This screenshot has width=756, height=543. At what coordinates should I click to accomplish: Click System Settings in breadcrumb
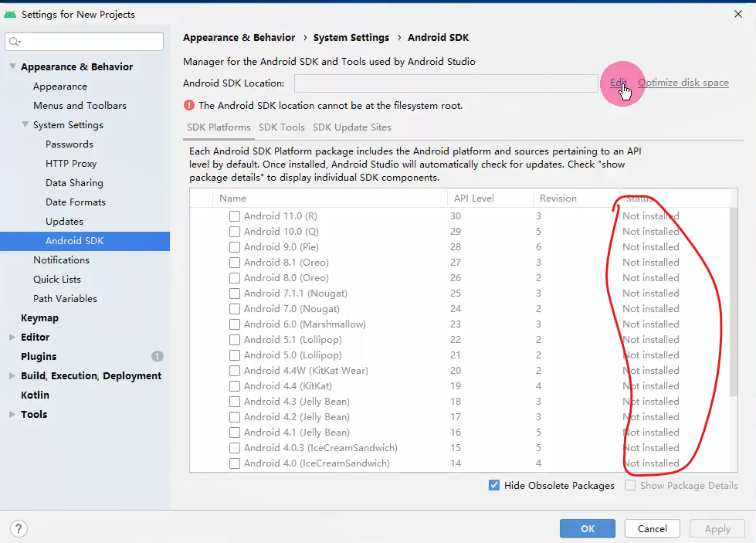point(351,38)
